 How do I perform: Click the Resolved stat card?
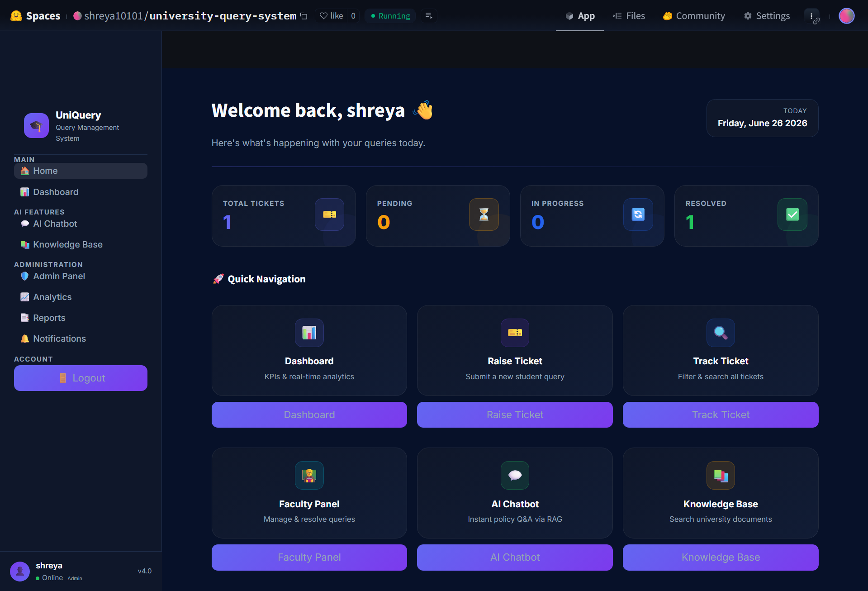point(746,216)
